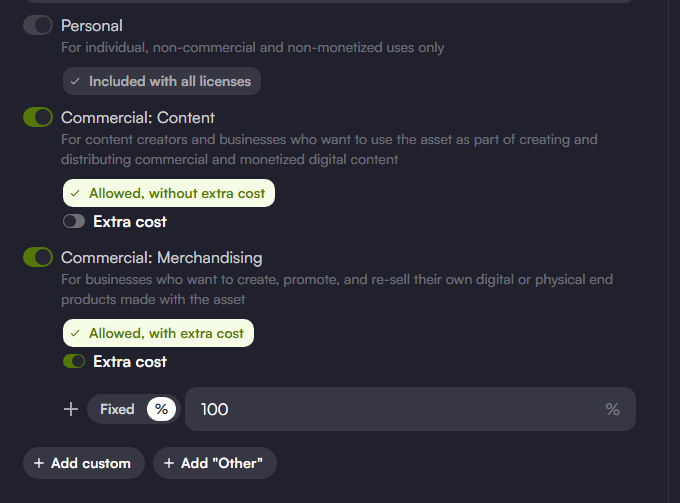This screenshot has width=680, height=503.
Task: Click the Add custom button
Action: (x=84, y=463)
